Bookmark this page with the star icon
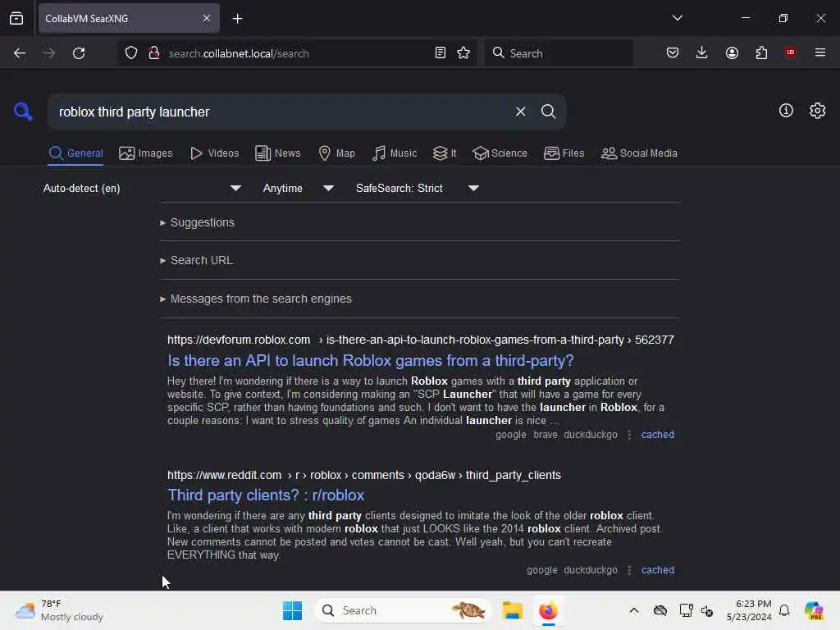840x630 pixels. pos(463,52)
